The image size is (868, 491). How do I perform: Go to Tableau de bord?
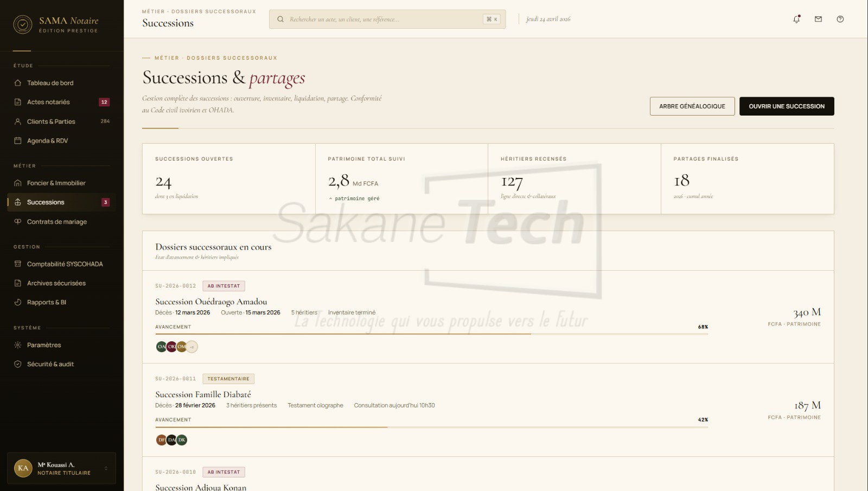click(61, 83)
